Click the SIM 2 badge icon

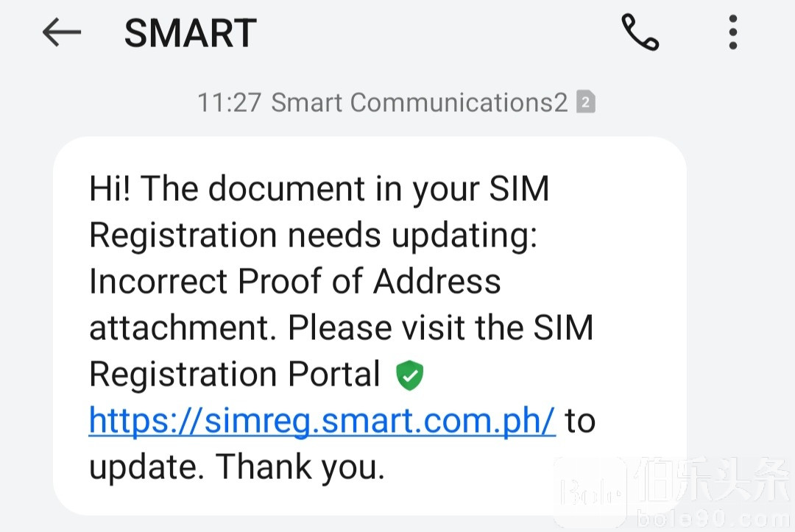(x=585, y=102)
